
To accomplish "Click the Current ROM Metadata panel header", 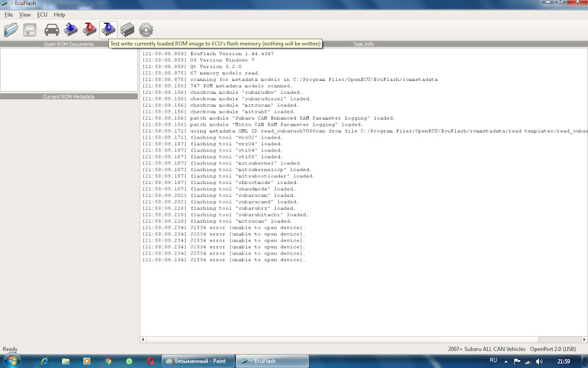I will (69, 96).
